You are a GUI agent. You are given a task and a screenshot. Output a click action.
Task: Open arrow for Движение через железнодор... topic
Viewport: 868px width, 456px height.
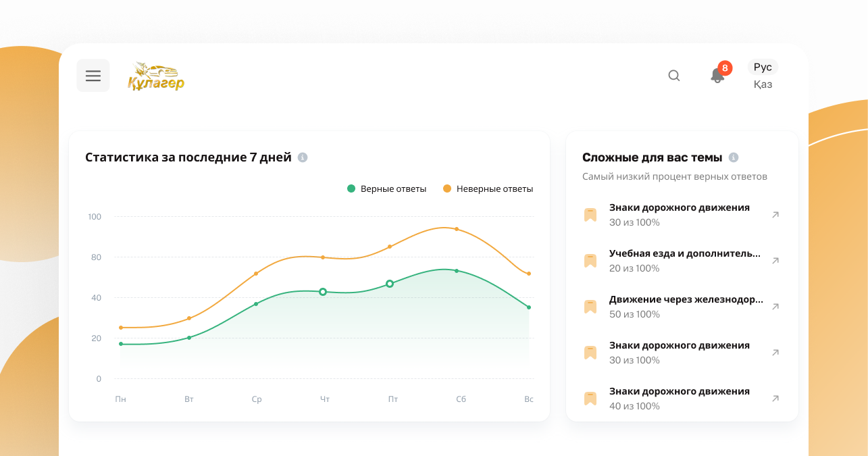775,307
